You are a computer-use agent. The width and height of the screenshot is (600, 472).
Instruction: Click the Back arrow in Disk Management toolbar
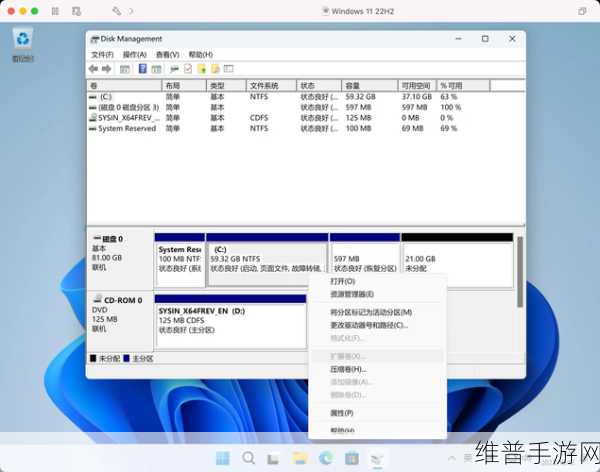click(93, 69)
